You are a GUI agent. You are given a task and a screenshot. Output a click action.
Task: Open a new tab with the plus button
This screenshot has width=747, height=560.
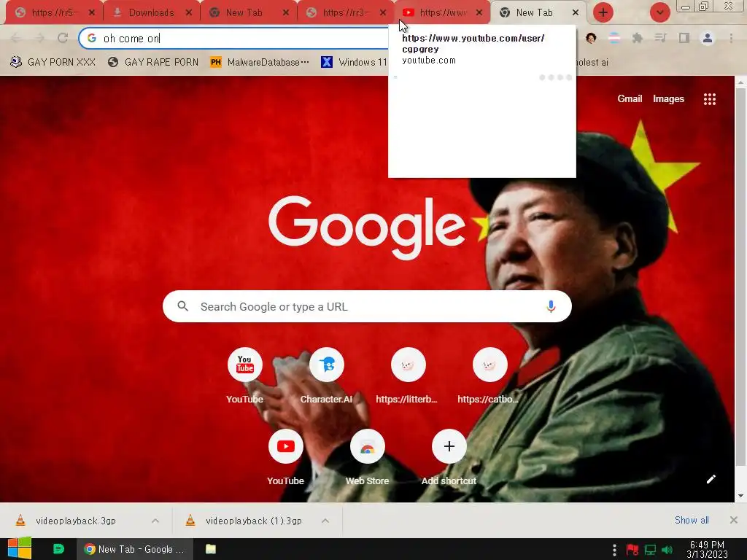click(x=603, y=12)
